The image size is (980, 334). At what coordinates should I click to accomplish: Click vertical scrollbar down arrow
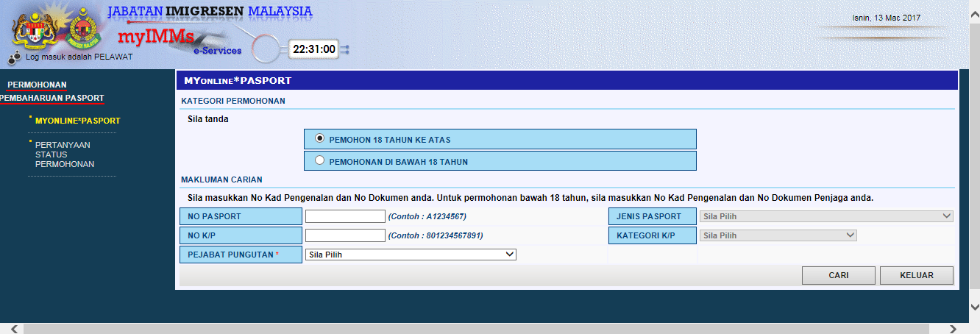(x=973, y=307)
